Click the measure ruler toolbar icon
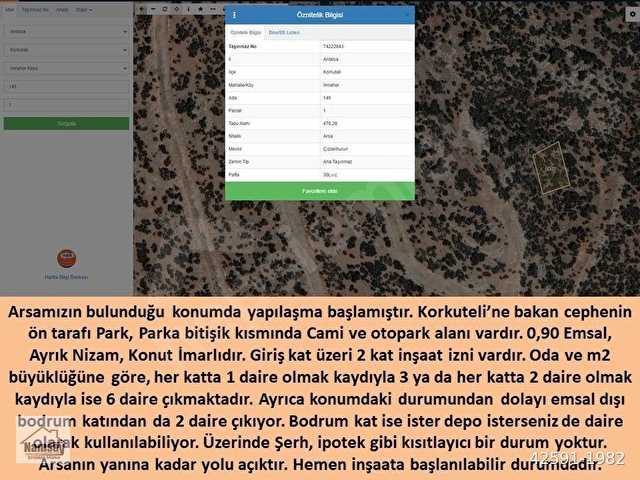Screen dimensions: 640x480 [x=213, y=9]
